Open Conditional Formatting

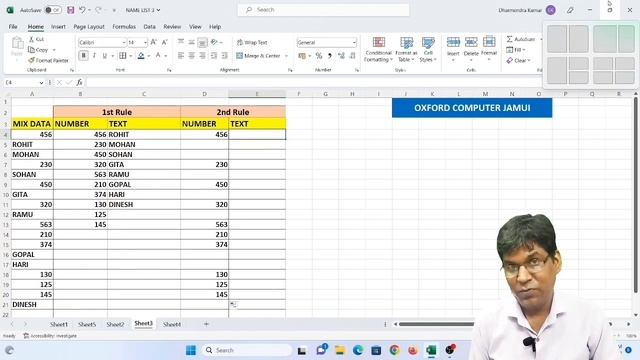[x=378, y=49]
